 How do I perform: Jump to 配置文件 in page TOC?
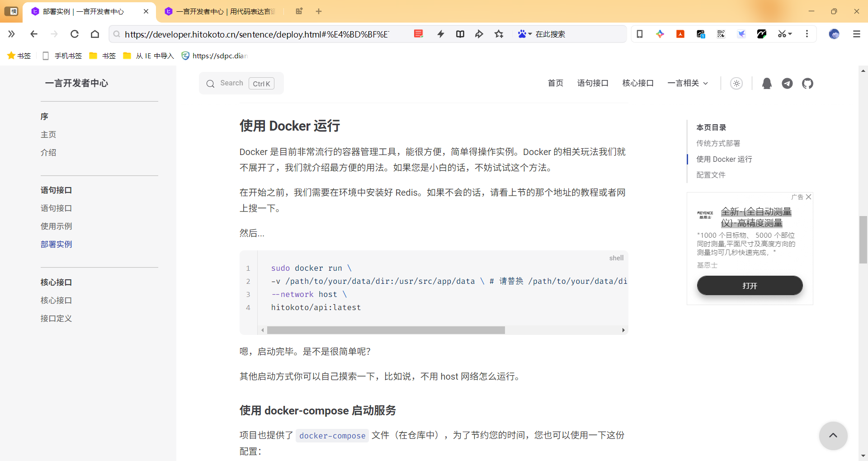pos(711,175)
